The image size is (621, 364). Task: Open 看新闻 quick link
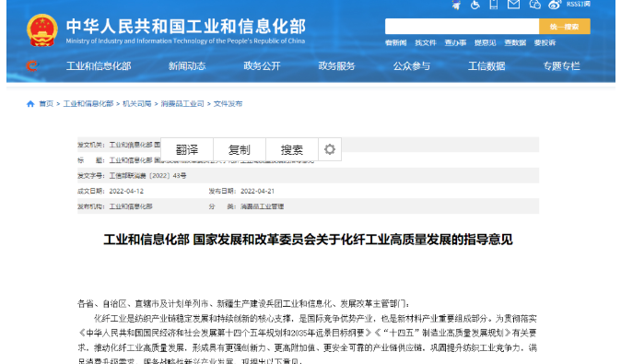pyautogui.click(x=395, y=42)
